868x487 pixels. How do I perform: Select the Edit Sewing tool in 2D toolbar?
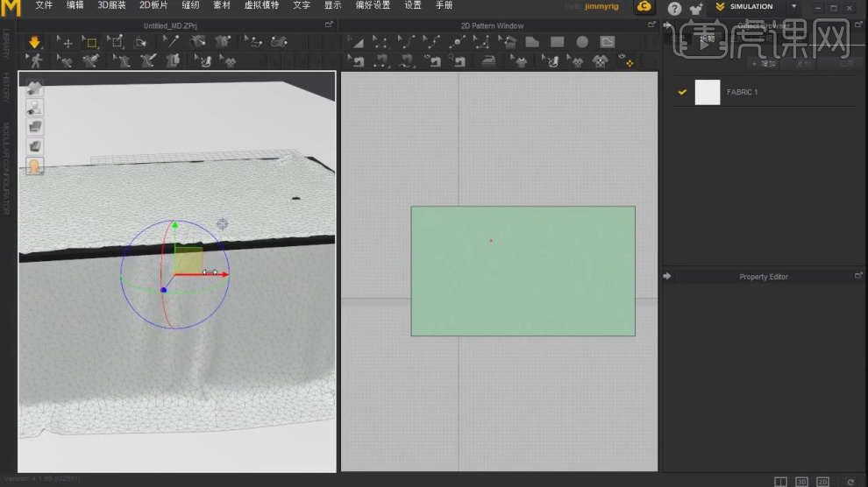pyautogui.click(x=356, y=61)
